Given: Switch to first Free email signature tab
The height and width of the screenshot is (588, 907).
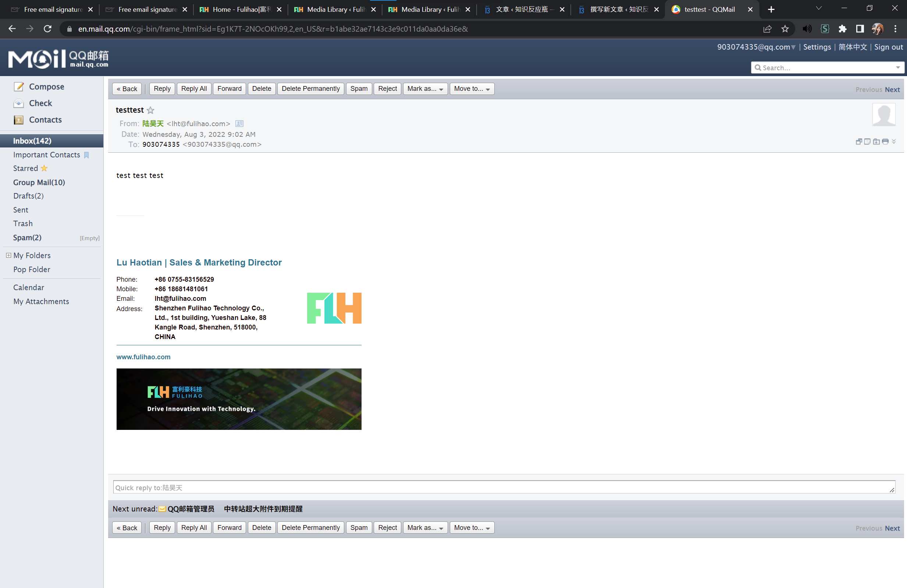Looking at the screenshot, I should [52, 9].
